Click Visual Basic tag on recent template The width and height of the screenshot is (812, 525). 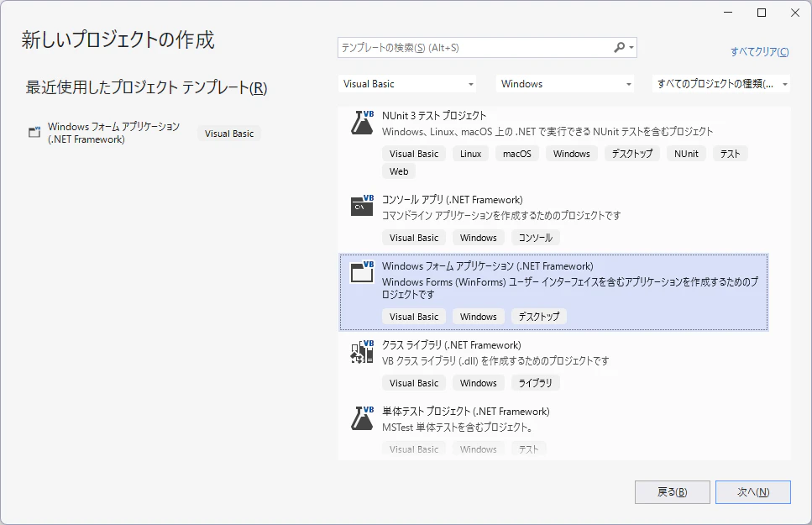[229, 134]
